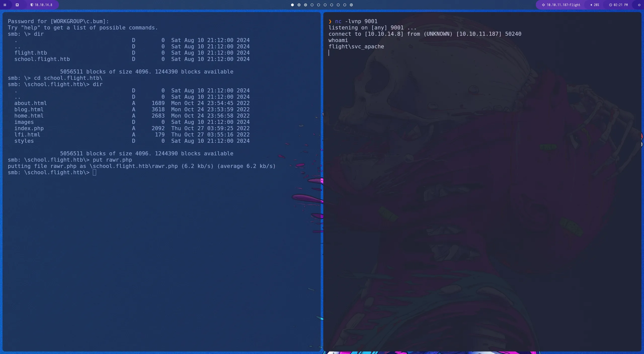Click the nc -lvnp 9001 command line
644x354 pixels.
click(356, 21)
